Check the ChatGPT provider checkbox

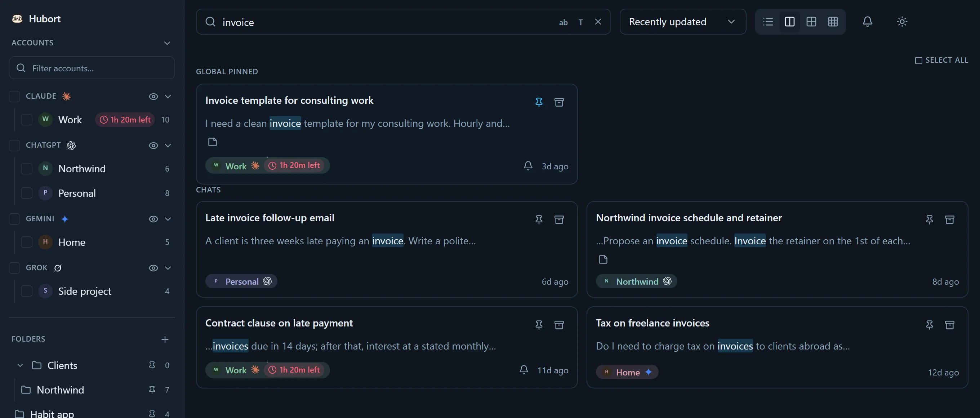[x=14, y=145]
